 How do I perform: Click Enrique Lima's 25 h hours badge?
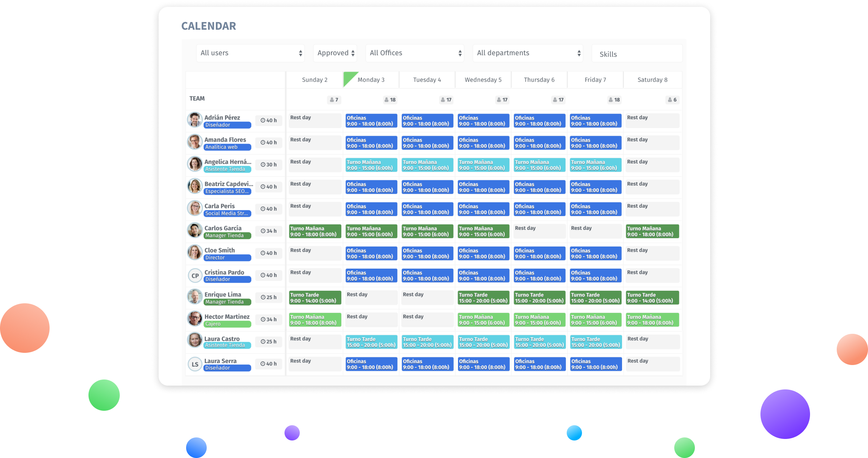coord(268,297)
